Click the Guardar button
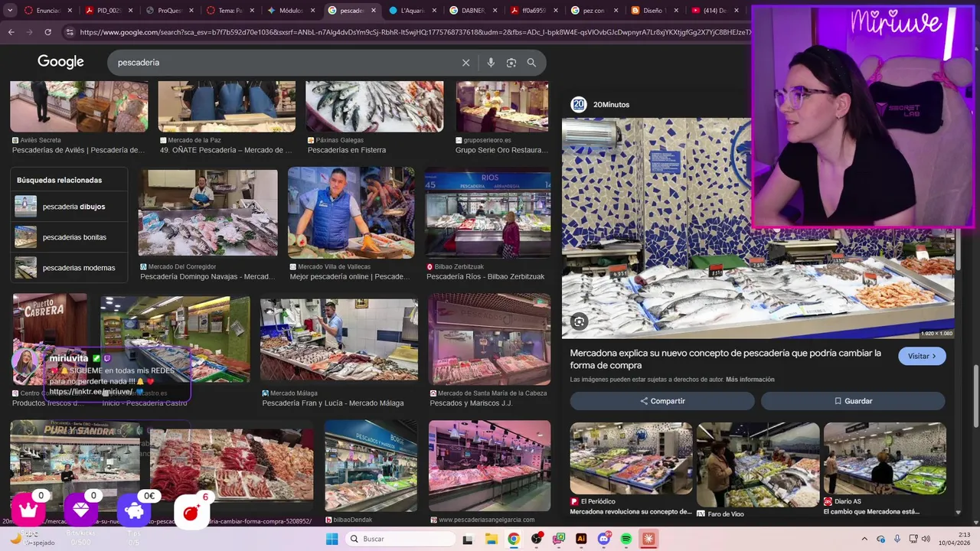The height and width of the screenshot is (551, 980). tap(853, 401)
